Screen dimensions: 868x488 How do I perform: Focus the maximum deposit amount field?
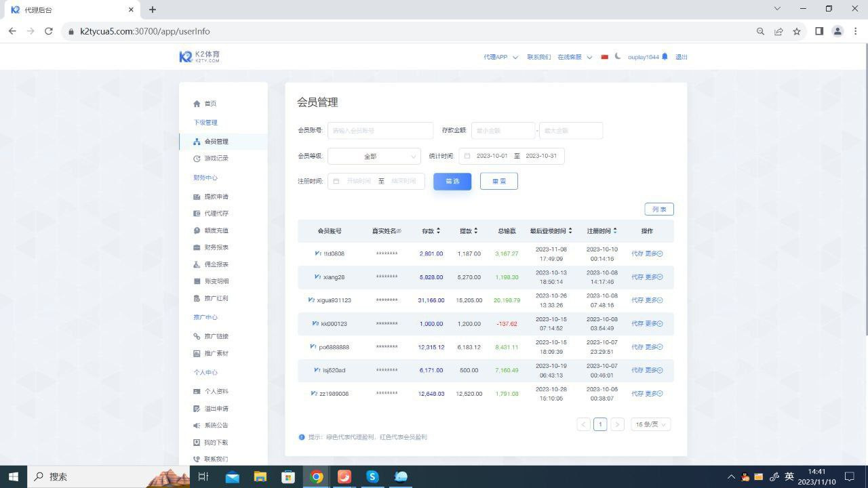571,131
